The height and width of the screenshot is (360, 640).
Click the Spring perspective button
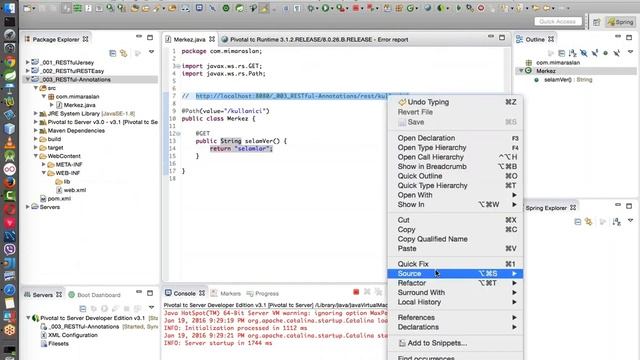tap(620, 22)
